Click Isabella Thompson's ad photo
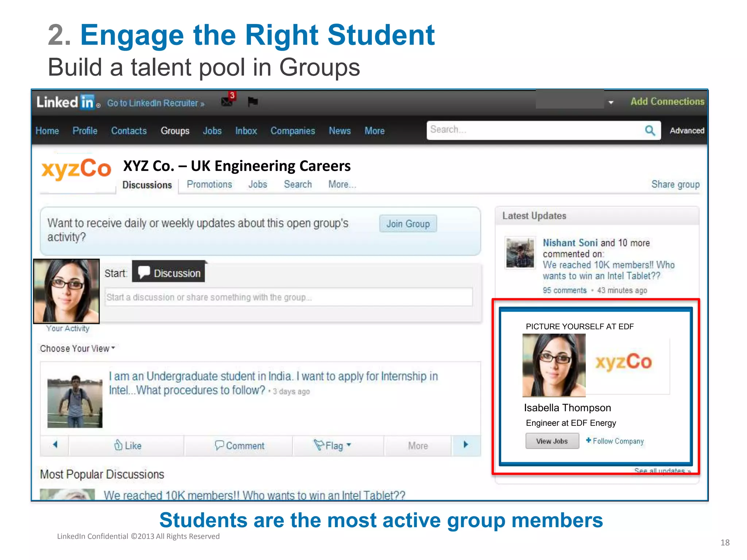This screenshot has height=560, width=747. 554,365
